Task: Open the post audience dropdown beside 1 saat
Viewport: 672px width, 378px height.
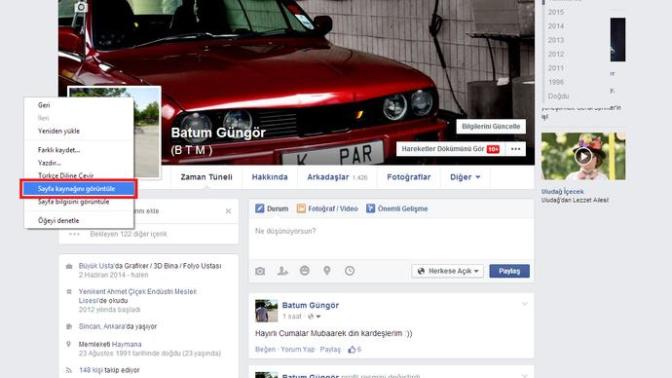Action: (x=314, y=317)
